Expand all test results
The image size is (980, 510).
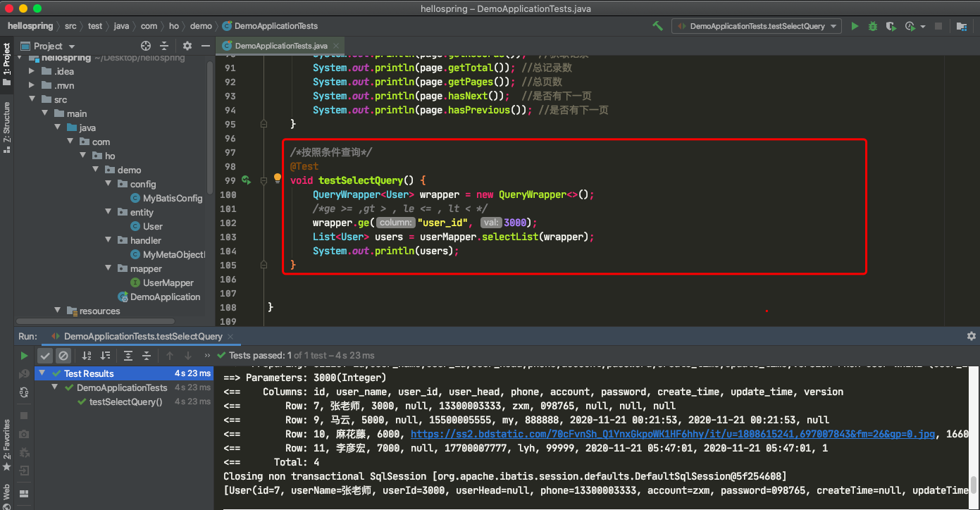pyautogui.click(x=128, y=356)
